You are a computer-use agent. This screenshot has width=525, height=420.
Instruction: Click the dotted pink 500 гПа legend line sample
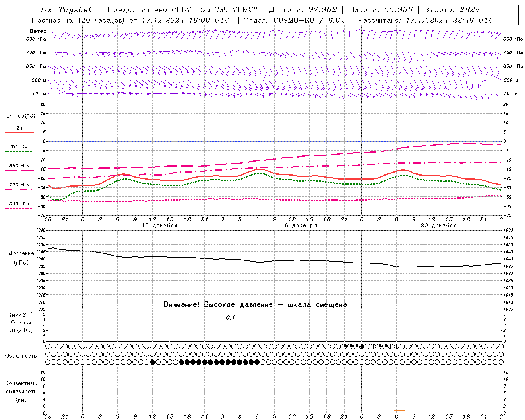pyautogui.click(x=18, y=208)
